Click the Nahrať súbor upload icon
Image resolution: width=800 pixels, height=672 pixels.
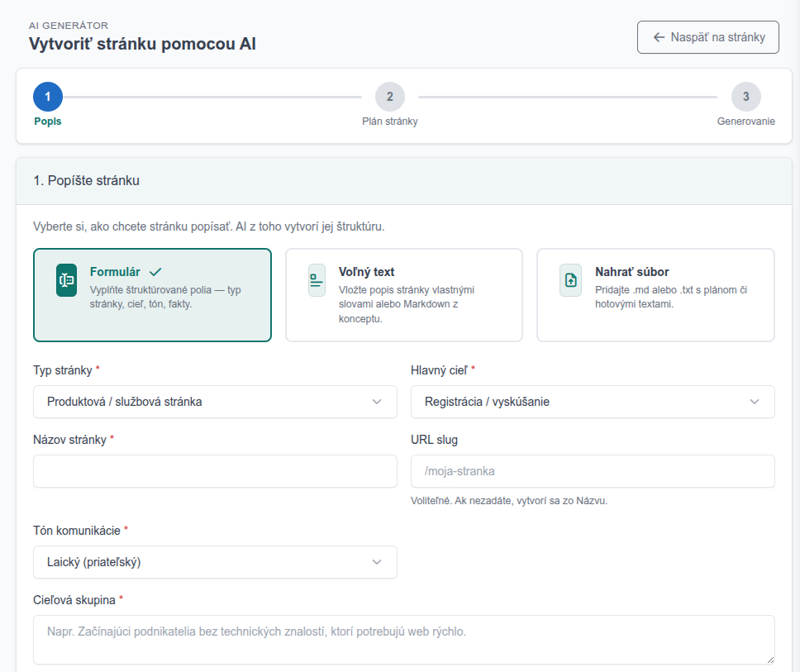click(x=570, y=280)
